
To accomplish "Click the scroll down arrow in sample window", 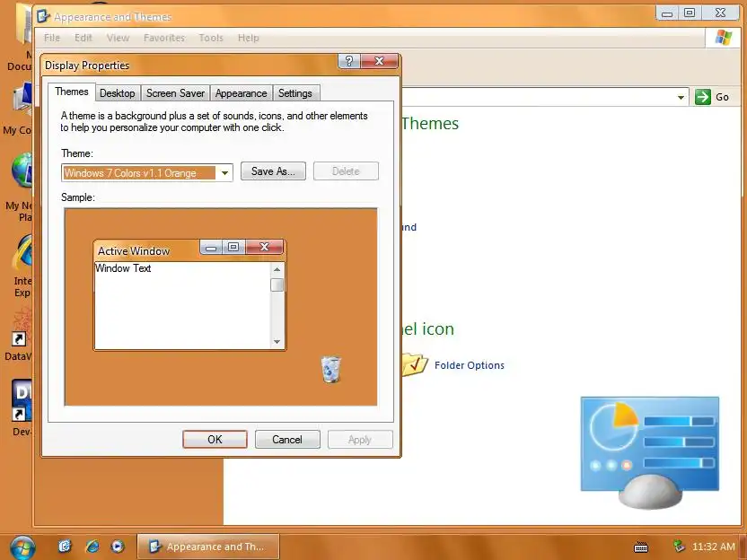I will 277,342.
